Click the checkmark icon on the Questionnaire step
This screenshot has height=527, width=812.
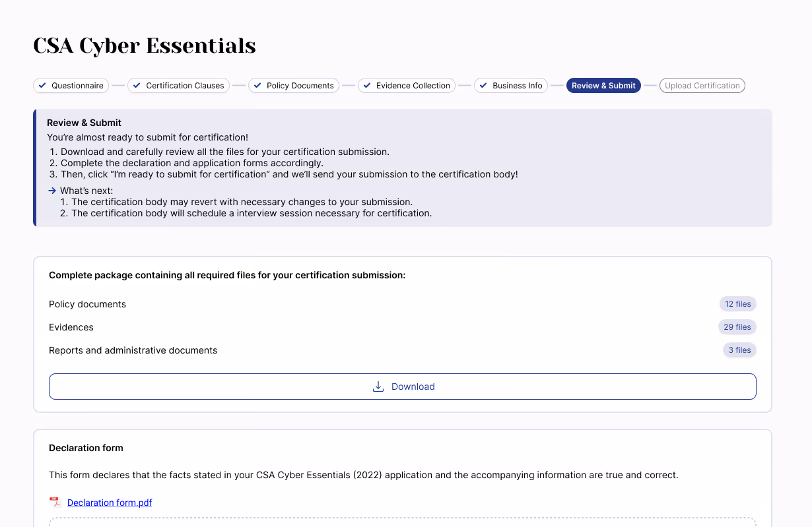[x=42, y=85]
